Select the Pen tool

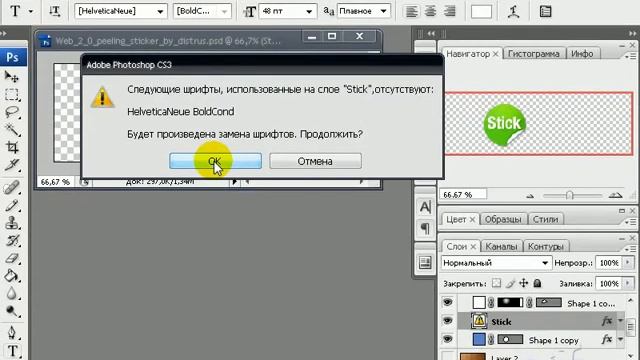point(12,333)
